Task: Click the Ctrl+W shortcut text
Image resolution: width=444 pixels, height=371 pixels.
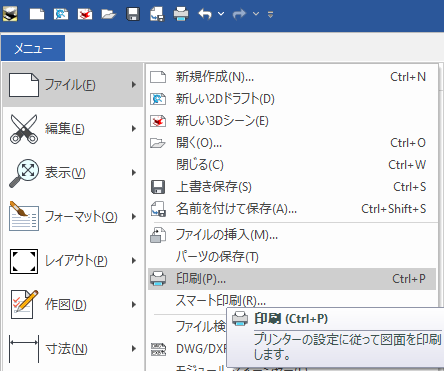Action: [x=407, y=165]
